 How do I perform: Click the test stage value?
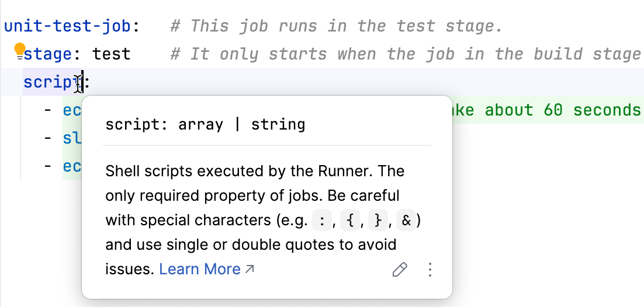tap(111, 54)
